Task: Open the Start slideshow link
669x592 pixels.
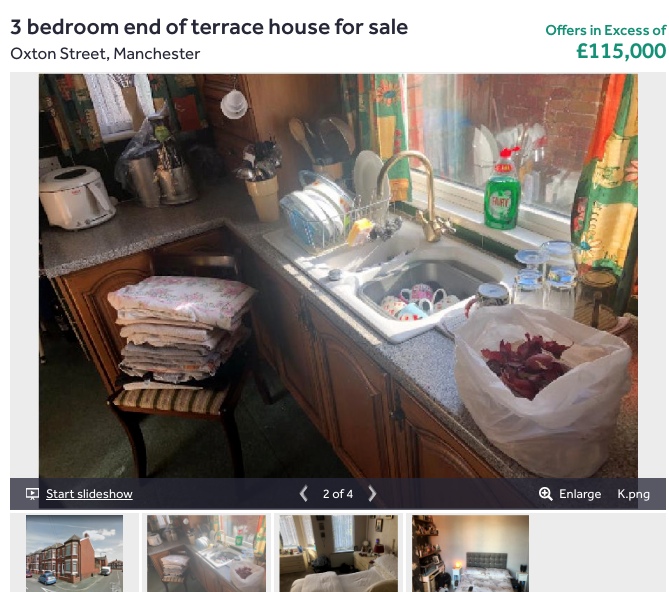Action: click(89, 494)
